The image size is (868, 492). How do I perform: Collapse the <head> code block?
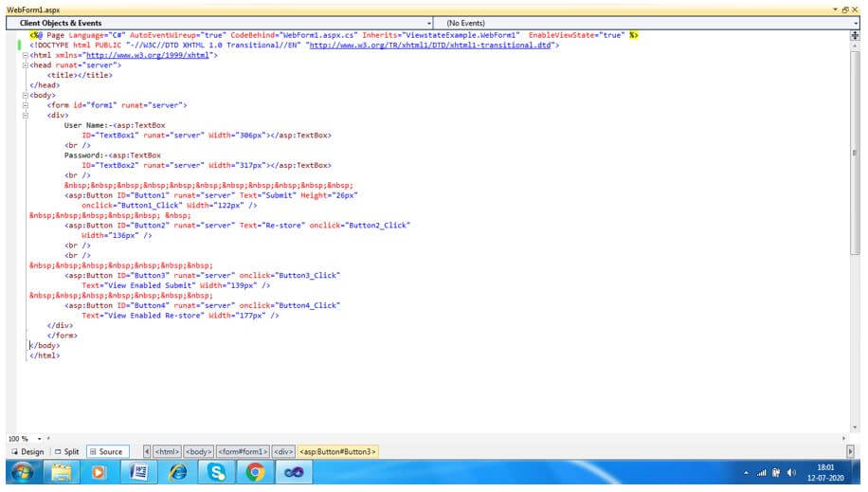25,65
